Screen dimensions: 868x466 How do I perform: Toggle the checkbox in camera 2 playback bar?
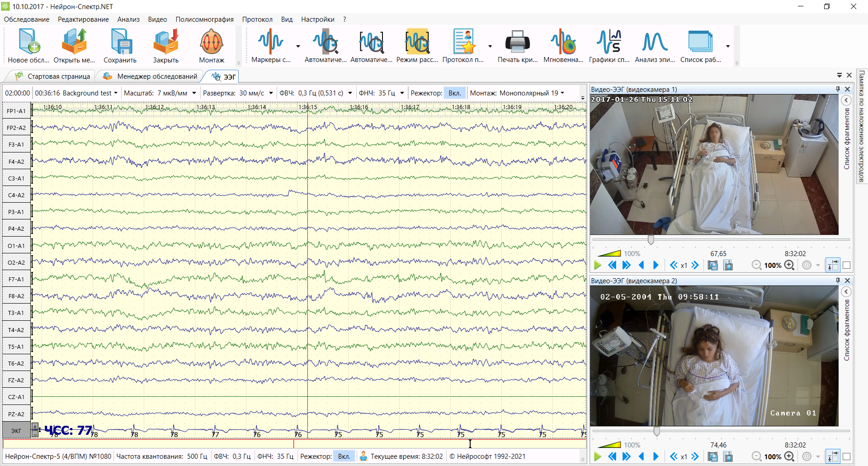pos(847,456)
